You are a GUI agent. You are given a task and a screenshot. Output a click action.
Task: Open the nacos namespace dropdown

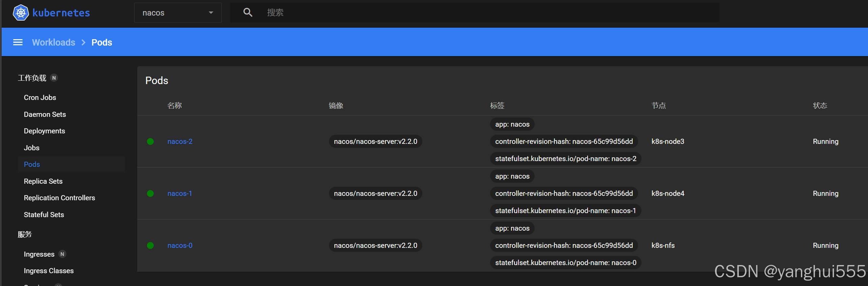tap(178, 13)
